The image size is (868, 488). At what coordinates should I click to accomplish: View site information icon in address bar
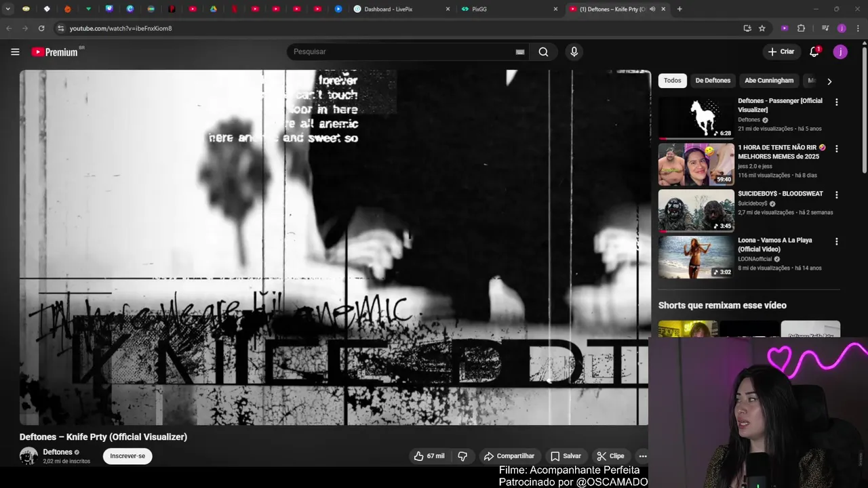(x=60, y=28)
